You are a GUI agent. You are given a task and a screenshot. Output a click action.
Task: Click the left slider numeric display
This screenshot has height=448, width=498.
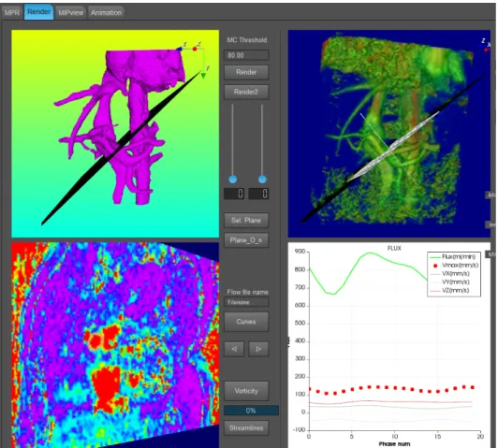click(234, 194)
